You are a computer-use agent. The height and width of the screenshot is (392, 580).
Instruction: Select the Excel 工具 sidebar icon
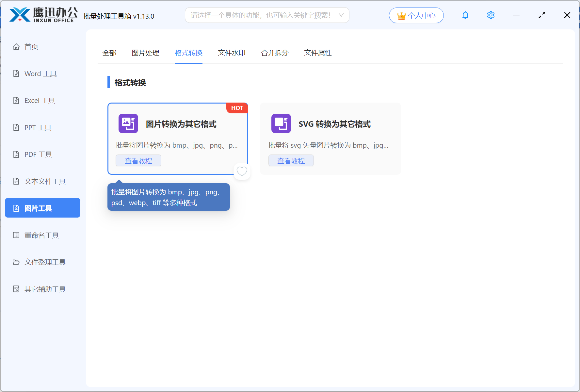(39, 100)
